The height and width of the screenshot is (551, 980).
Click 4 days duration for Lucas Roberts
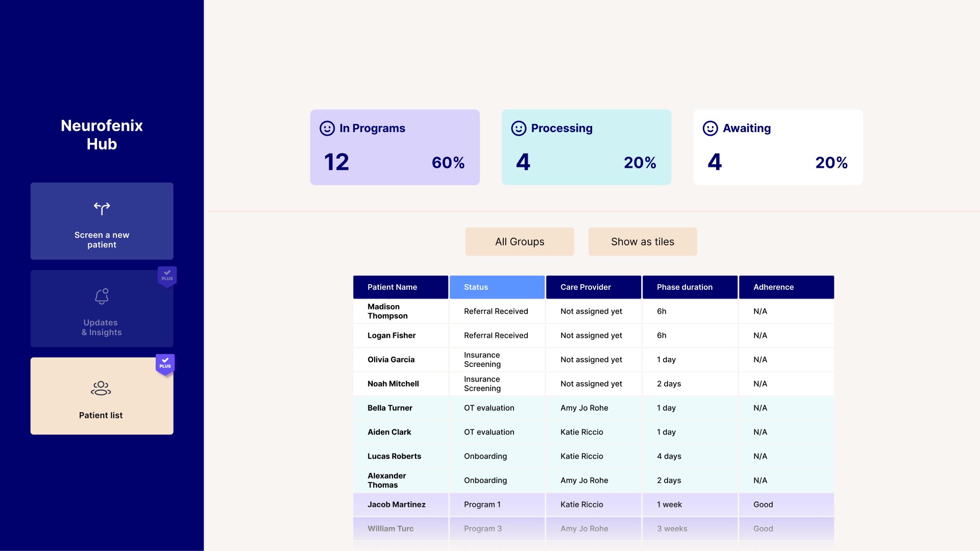[x=669, y=456]
